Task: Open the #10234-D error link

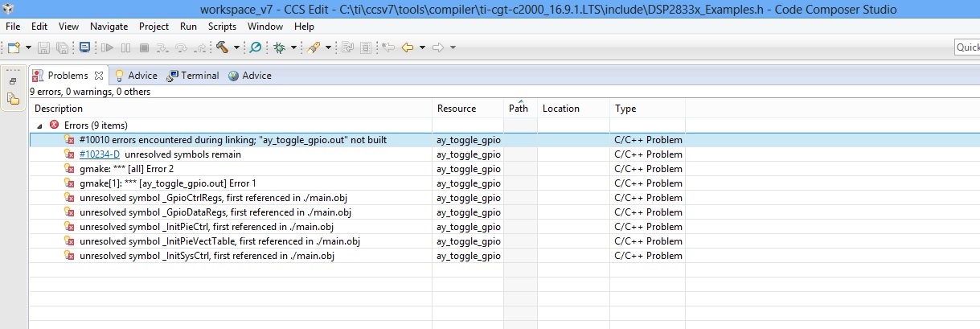Action: 100,154
